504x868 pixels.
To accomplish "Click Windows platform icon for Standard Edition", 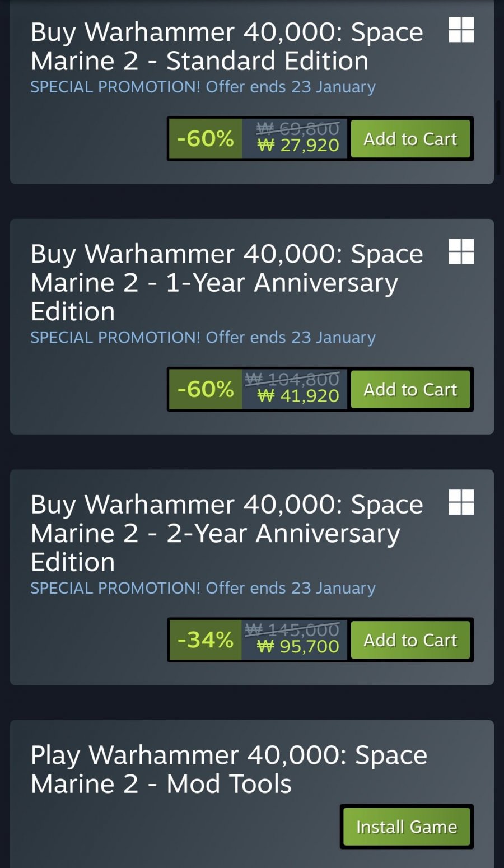I will click(x=461, y=30).
